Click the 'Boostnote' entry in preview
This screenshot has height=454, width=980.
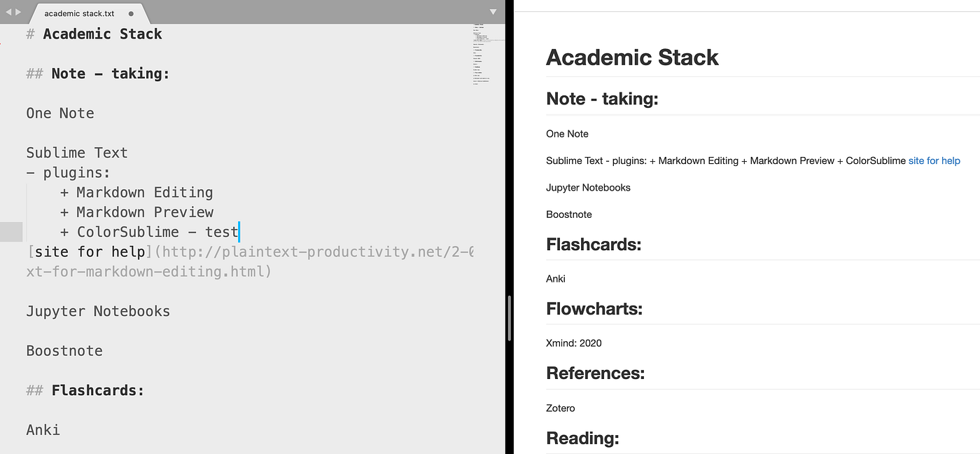pos(569,214)
